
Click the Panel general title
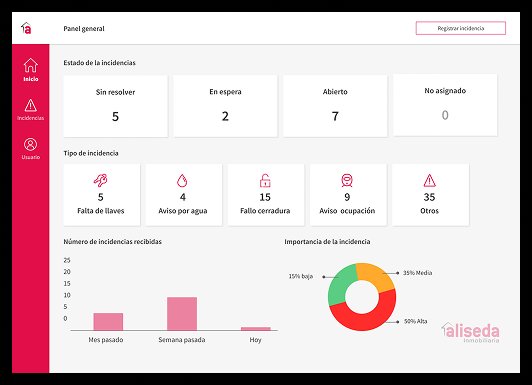pos(84,29)
